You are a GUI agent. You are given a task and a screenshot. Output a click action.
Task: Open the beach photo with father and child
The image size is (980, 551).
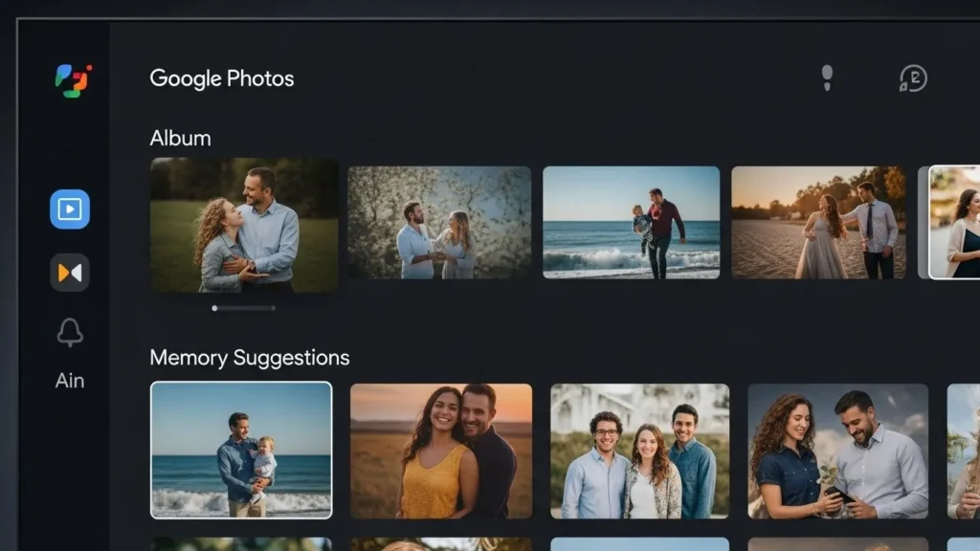(x=630, y=223)
